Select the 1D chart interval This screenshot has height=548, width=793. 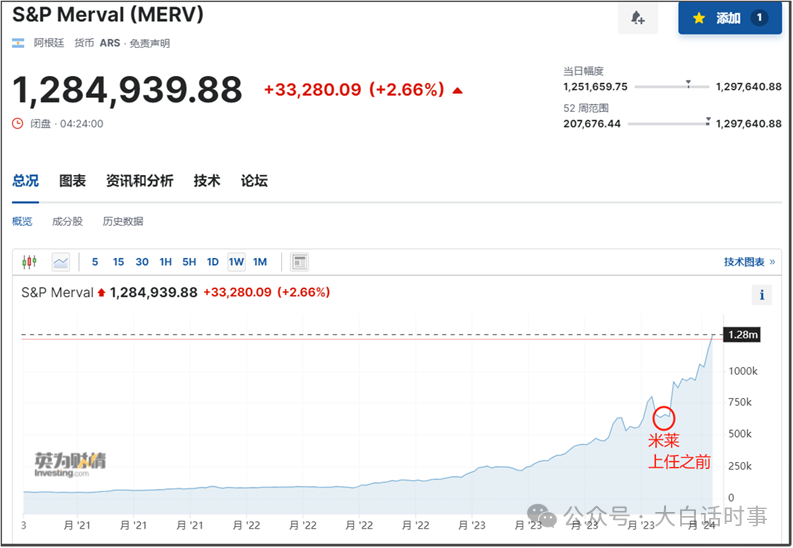(x=212, y=262)
